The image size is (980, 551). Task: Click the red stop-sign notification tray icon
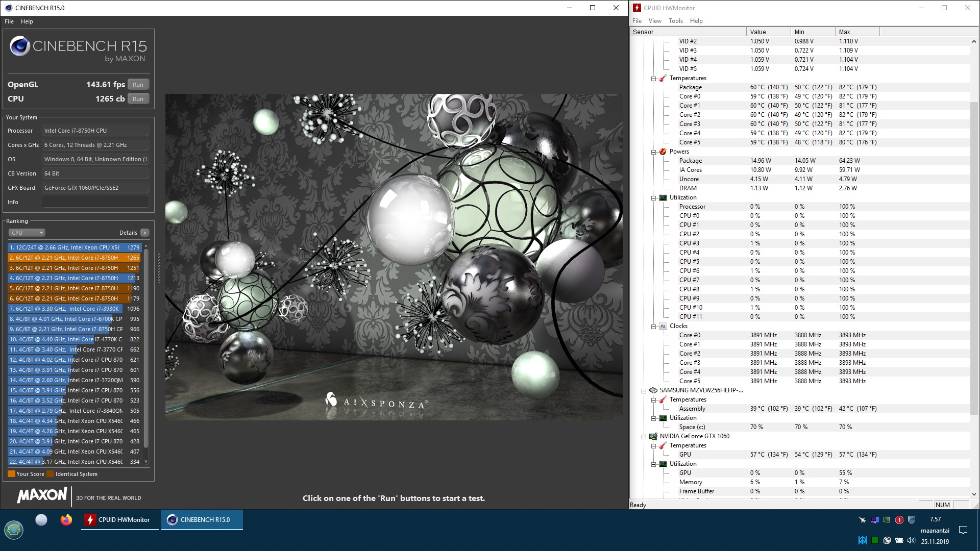coord(899,520)
